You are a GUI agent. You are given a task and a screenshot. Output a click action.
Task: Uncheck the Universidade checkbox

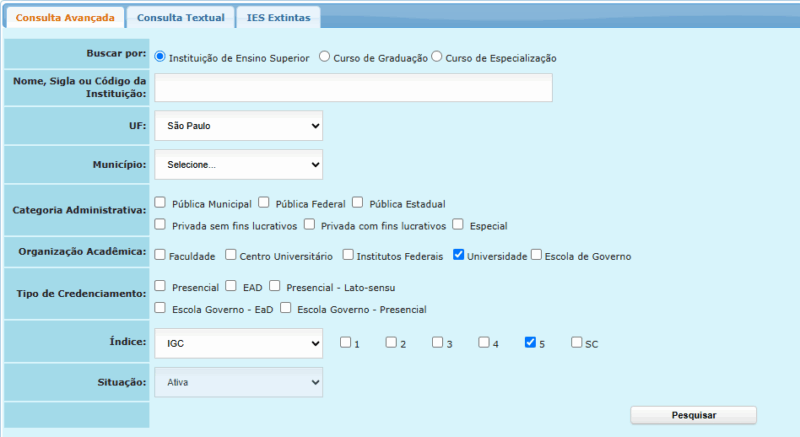coord(459,254)
